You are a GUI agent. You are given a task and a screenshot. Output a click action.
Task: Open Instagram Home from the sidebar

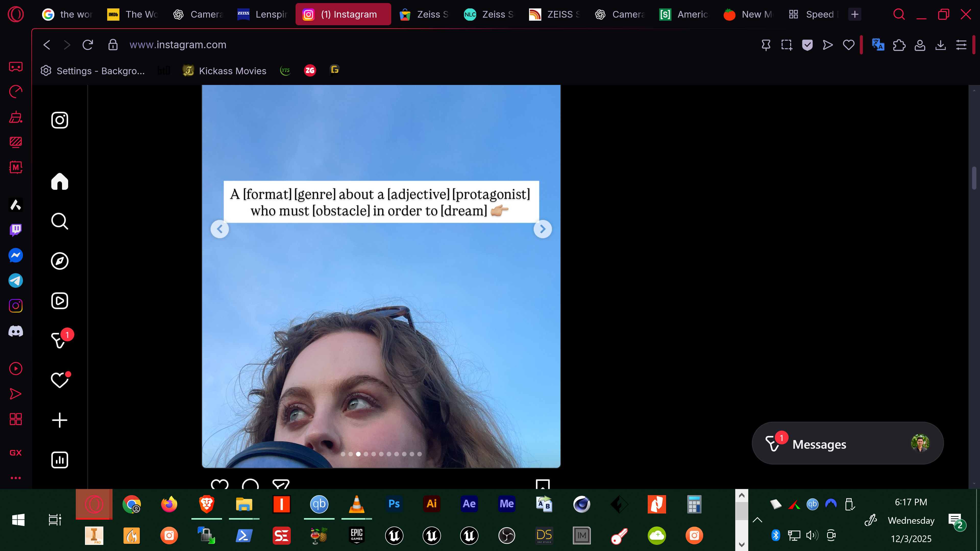(x=60, y=181)
